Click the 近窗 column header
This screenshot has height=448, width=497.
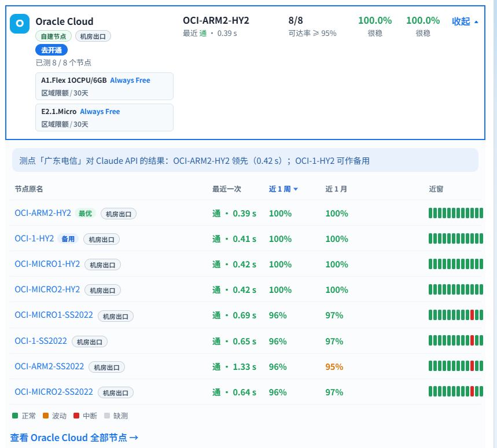[436, 189]
